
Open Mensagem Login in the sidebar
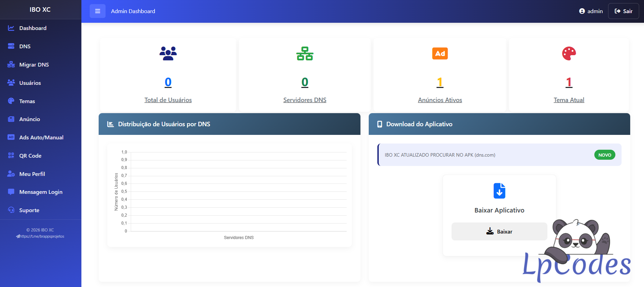click(41, 192)
